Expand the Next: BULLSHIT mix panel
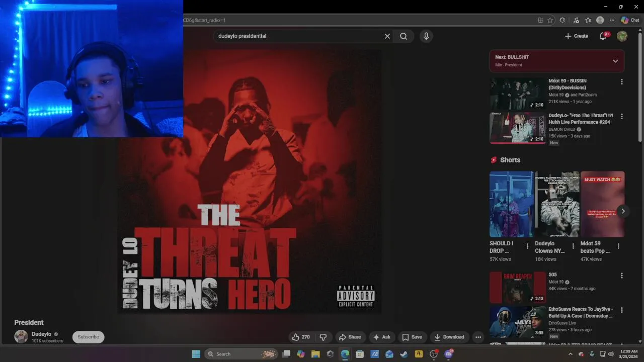 coord(615,61)
